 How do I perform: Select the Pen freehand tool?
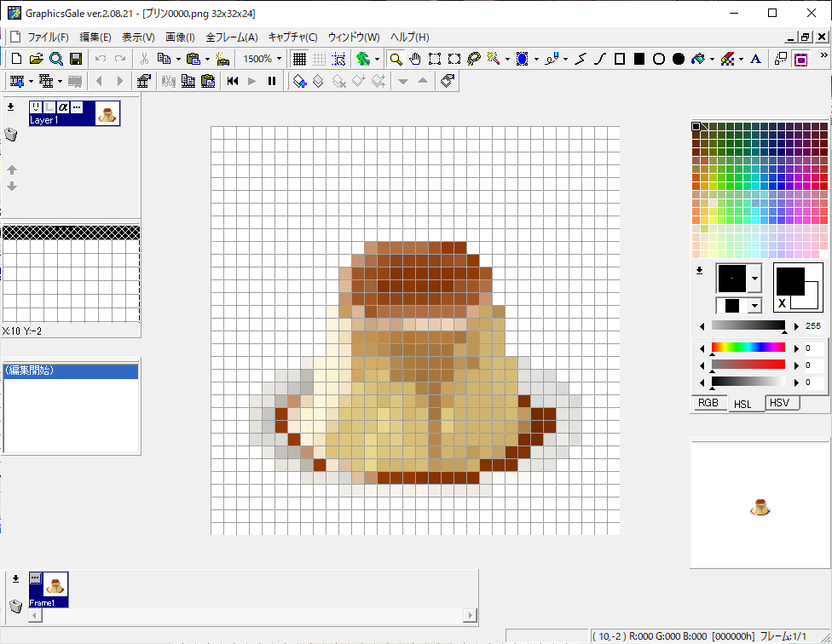552,59
